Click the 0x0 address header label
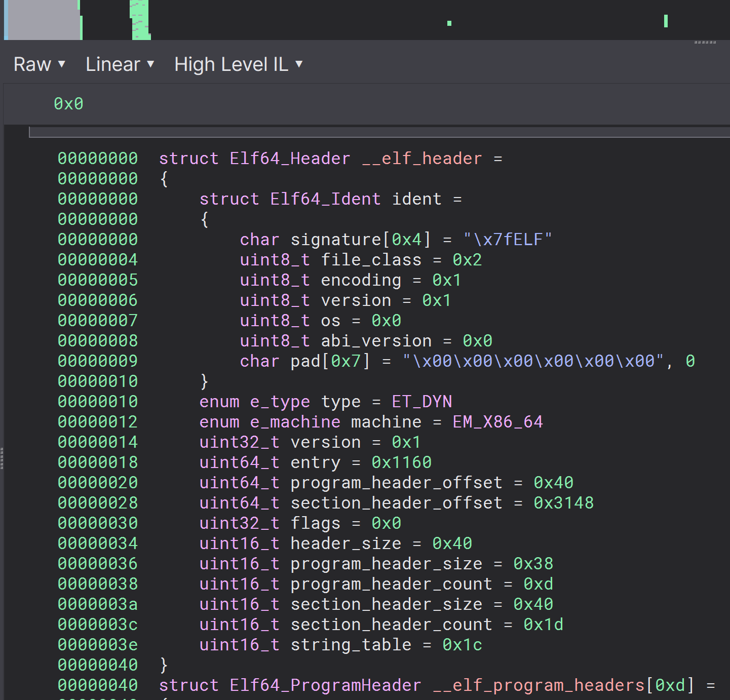 coord(68,104)
